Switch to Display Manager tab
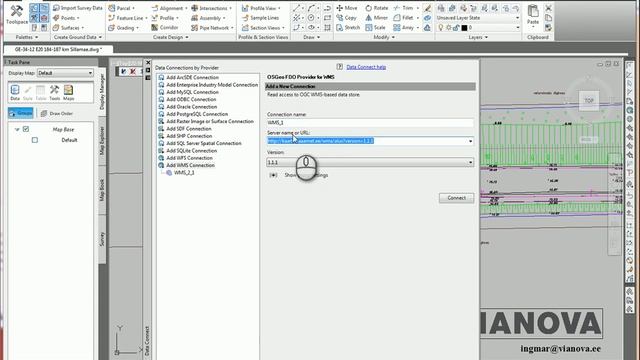 pos(102,92)
